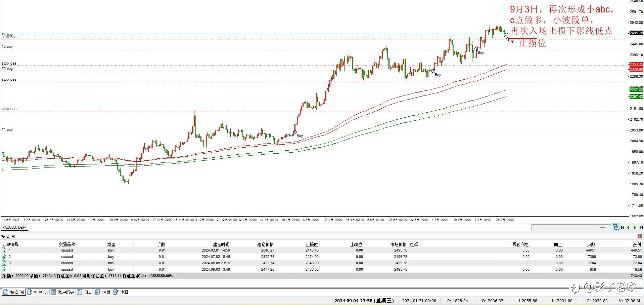Select open time 2024.09.03 13:49
Screen dimensions: 644x305
216,269
